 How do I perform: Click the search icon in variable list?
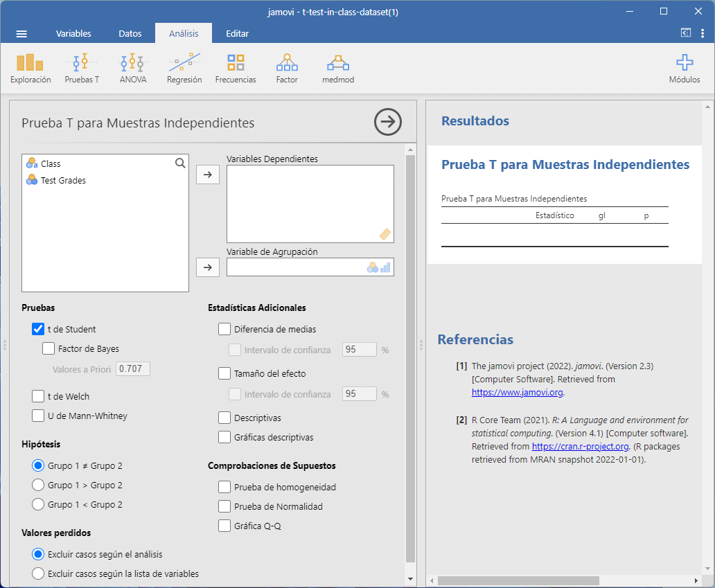click(x=180, y=163)
